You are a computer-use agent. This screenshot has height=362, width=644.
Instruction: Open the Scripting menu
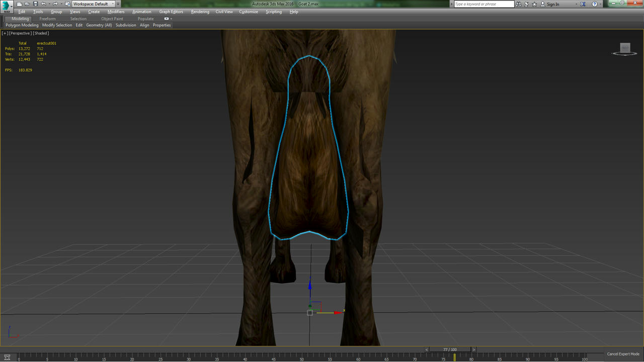274,12
